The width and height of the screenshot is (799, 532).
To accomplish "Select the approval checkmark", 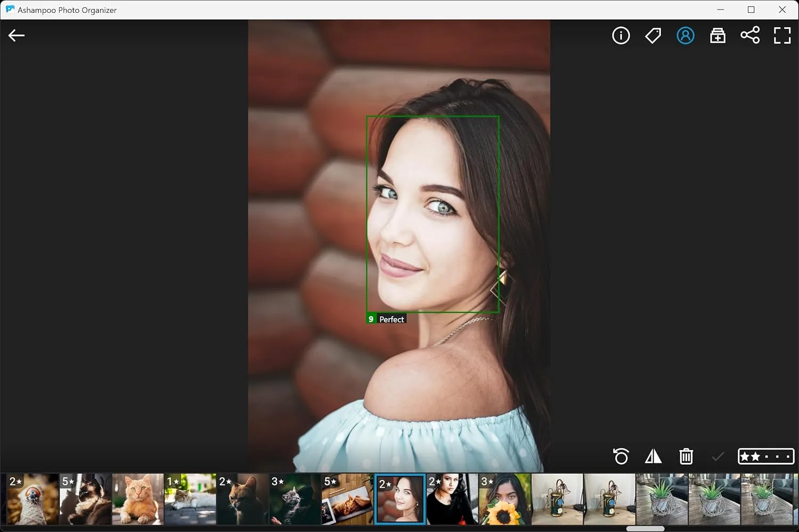I will 718,456.
